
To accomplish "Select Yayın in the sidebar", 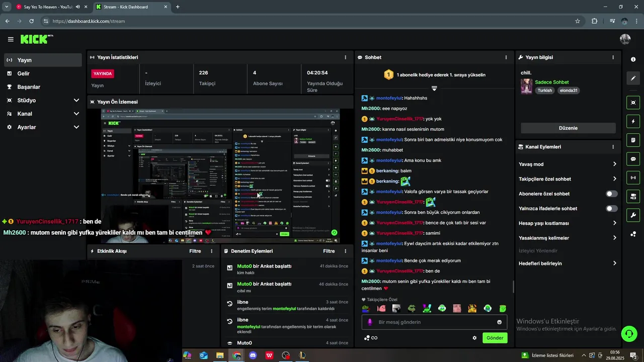I will tap(43, 60).
